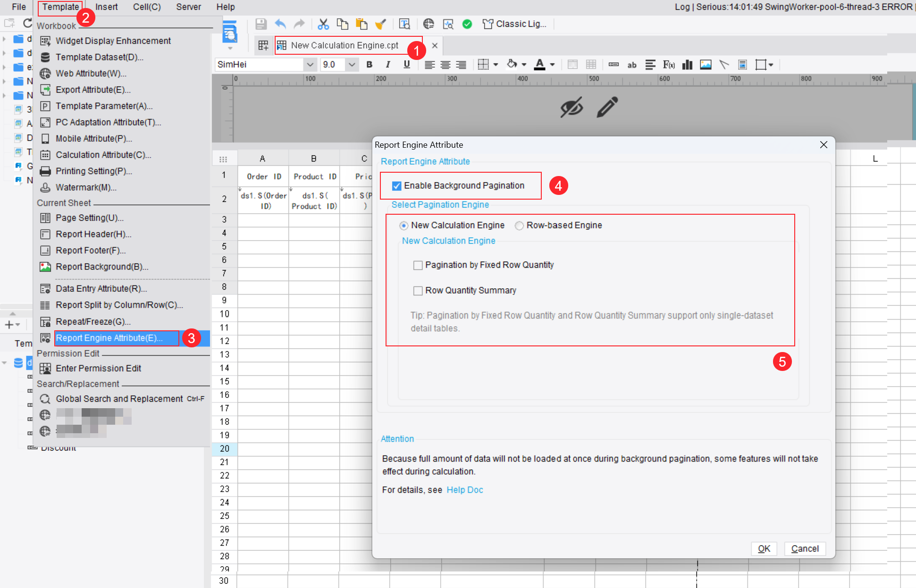Click the pencil edit icon in parameter pane
The image size is (916, 588).
[x=607, y=107]
